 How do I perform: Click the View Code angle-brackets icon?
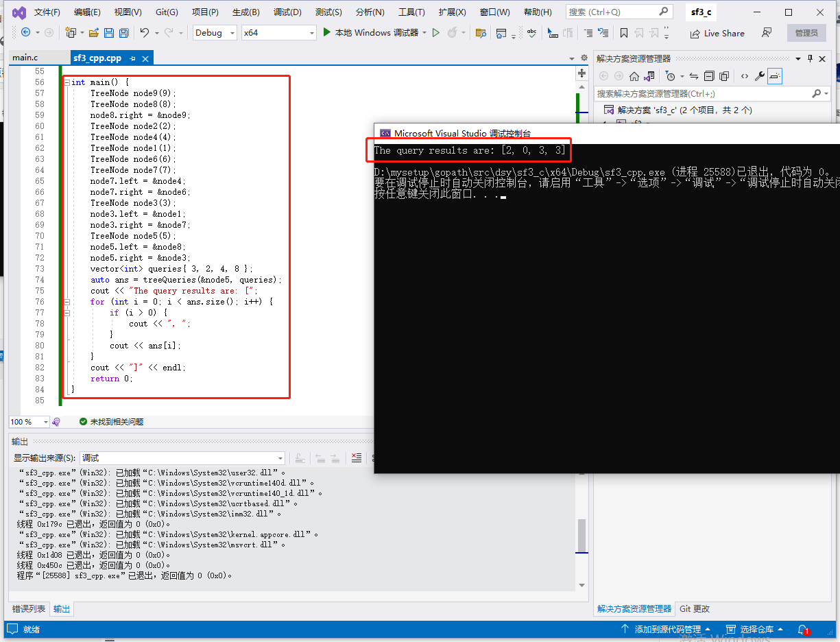(744, 76)
